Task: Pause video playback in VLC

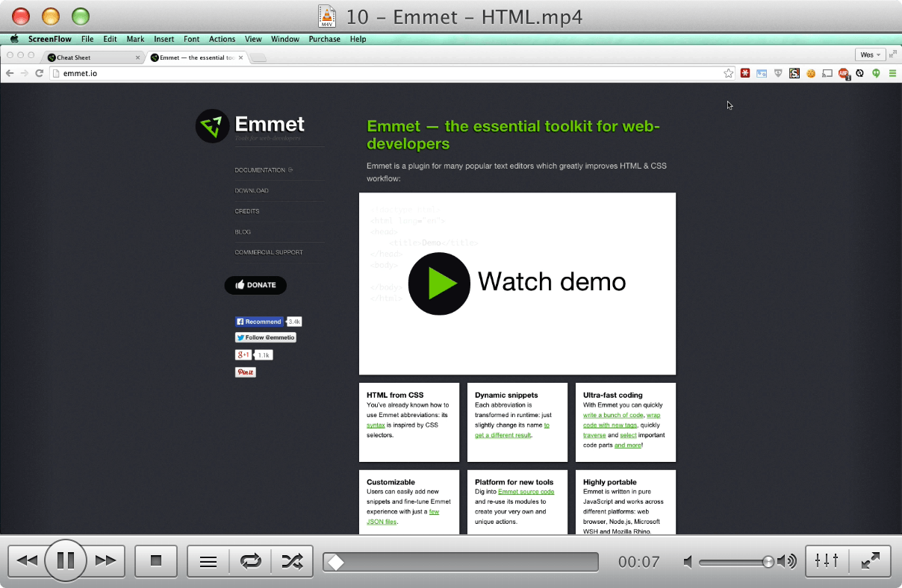Action: [x=66, y=560]
